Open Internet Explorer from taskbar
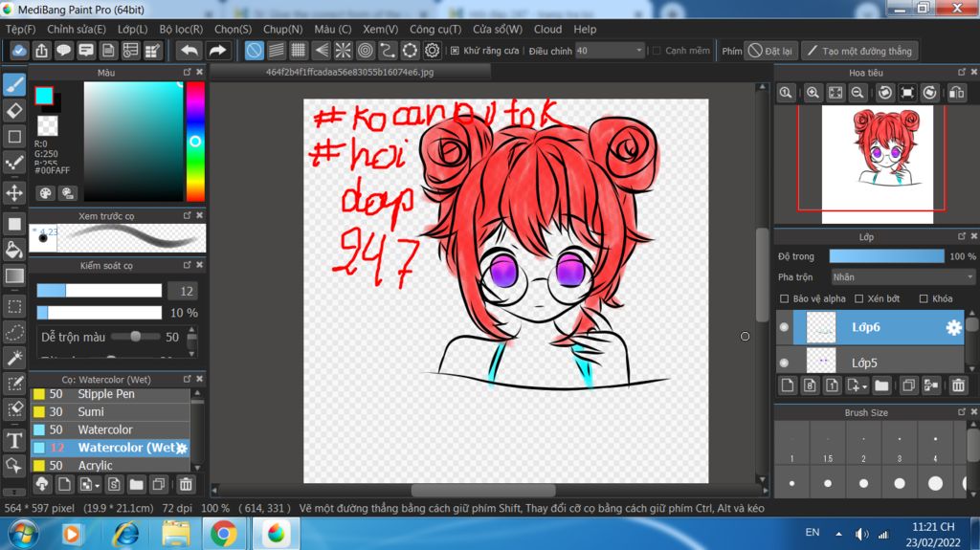980x550 pixels. [x=125, y=534]
